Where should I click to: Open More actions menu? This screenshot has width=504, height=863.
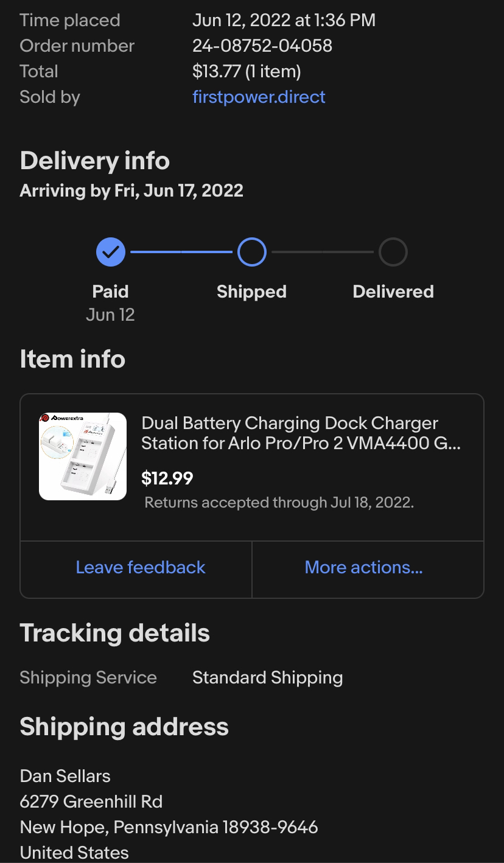(x=363, y=567)
